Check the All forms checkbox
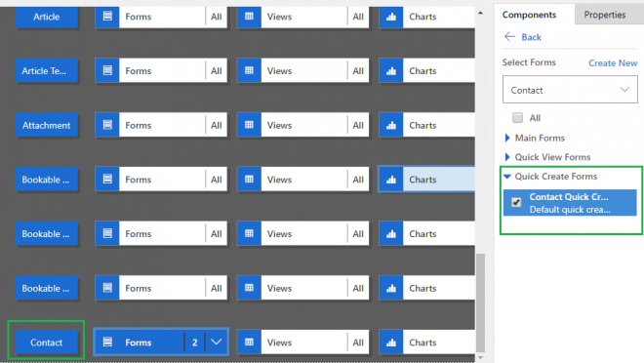 pos(517,118)
